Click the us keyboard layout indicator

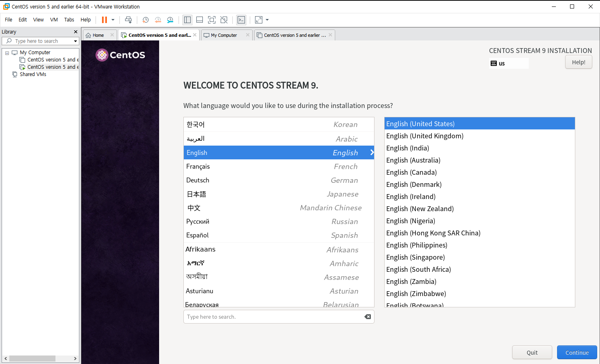509,63
